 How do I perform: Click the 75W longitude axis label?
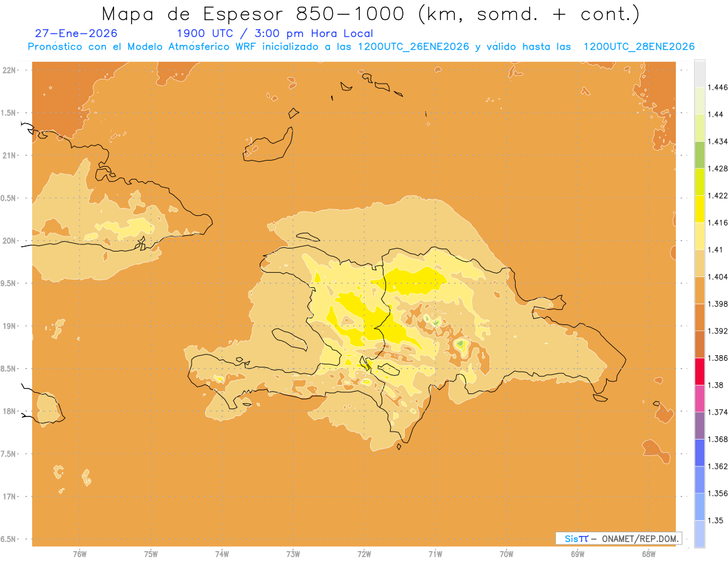point(151,554)
